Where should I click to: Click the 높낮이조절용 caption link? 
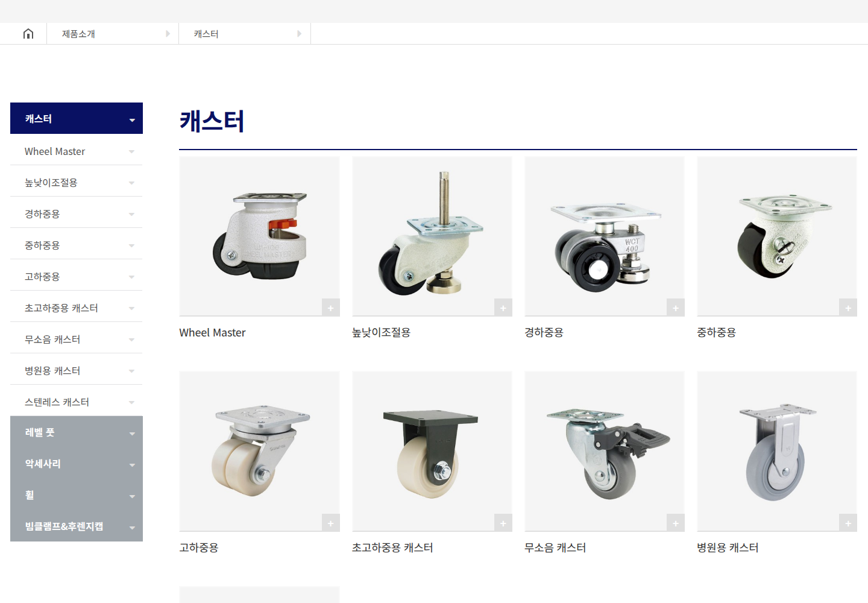(381, 332)
